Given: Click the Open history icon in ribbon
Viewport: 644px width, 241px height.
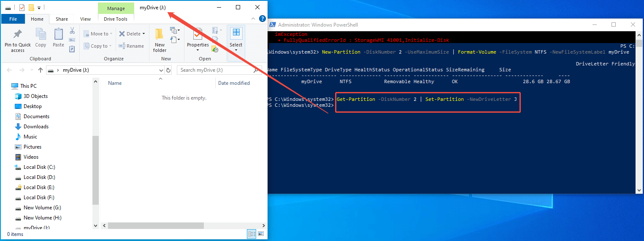Looking at the screenshot, I should pyautogui.click(x=215, y=49).
